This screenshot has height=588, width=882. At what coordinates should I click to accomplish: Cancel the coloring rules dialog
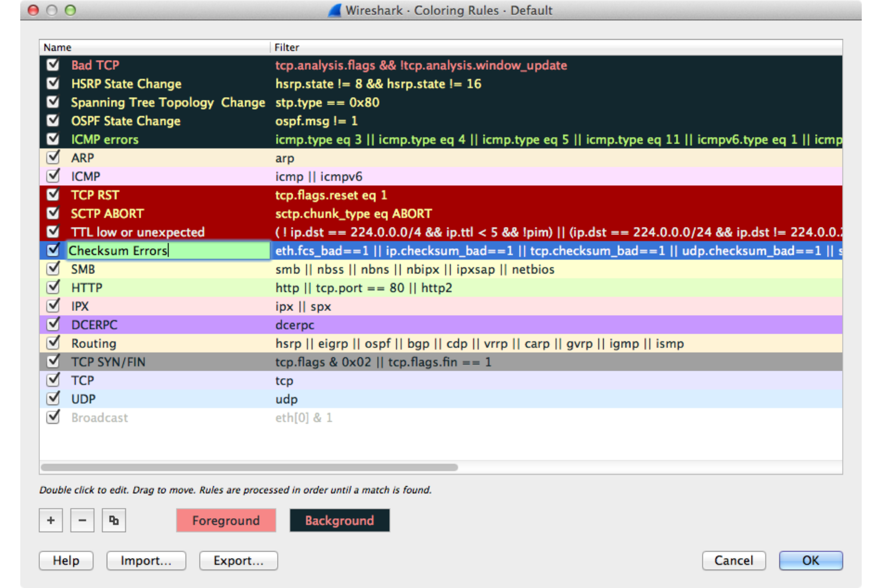pos(734,561)
